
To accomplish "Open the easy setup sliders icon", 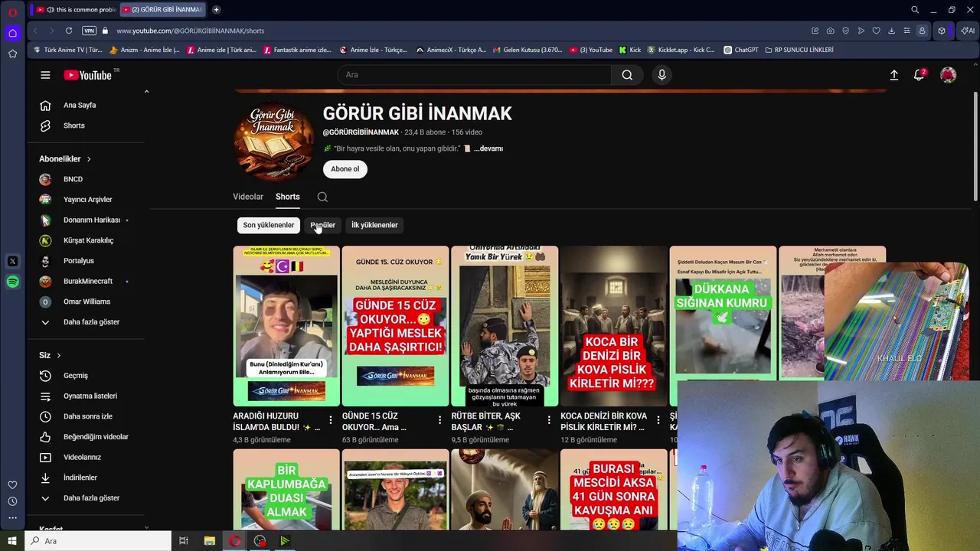I will (906, 31).
